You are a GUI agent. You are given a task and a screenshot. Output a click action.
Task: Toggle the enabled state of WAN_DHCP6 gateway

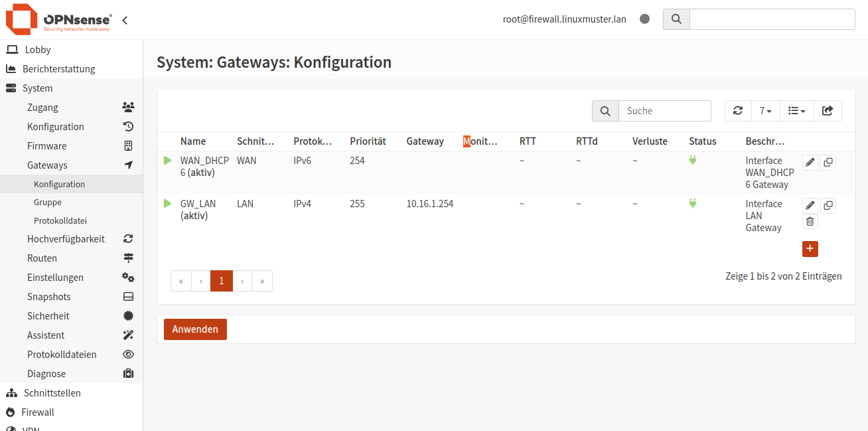tap(167, 160)
